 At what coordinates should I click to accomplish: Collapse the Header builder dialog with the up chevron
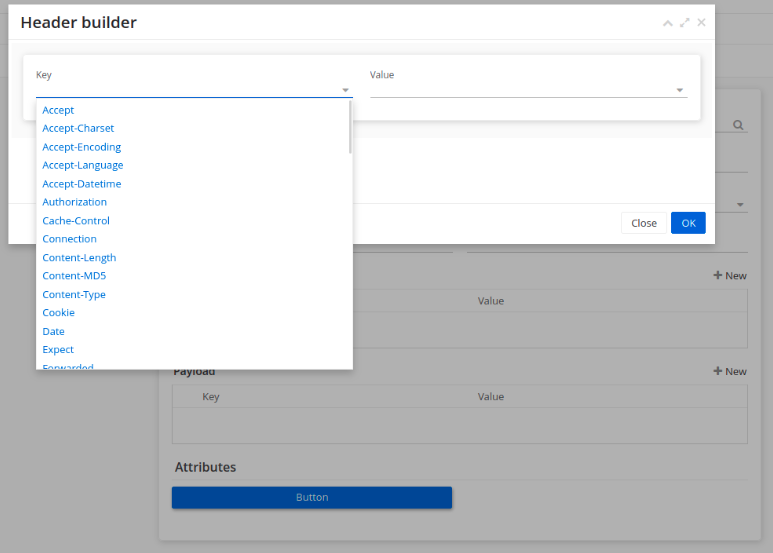(x=668, y=23)
